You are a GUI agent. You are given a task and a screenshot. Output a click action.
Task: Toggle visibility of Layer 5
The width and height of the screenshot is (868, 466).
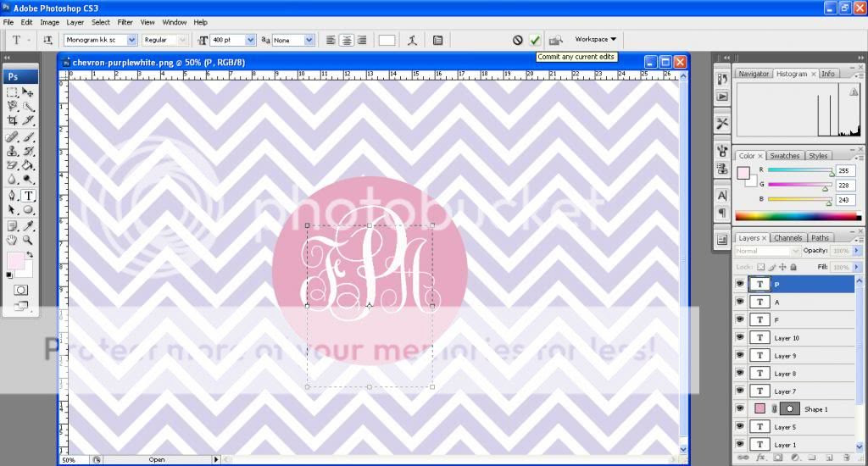[740, 426]
